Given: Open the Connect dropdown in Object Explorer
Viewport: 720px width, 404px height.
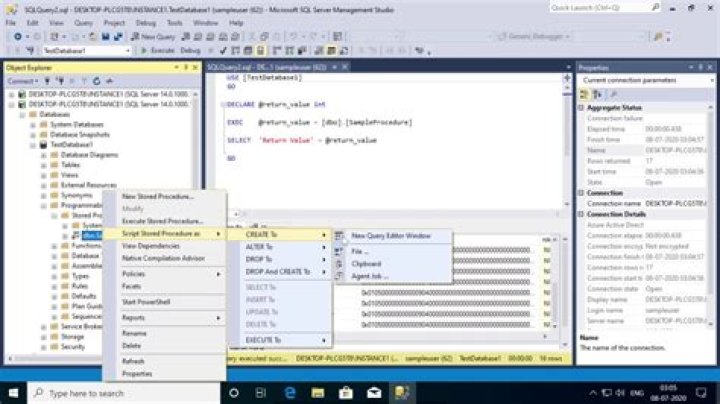Looking at the screenshot, I should 22,81.
